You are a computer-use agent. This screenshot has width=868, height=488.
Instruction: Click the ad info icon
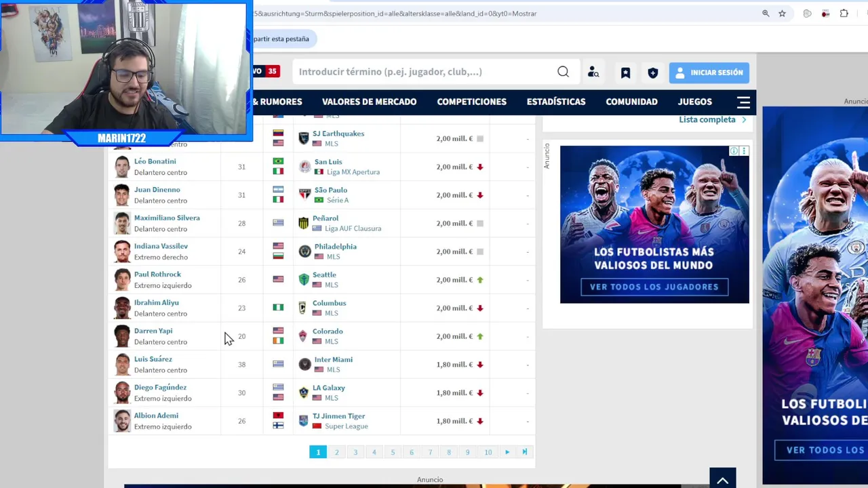pos(734,151)
